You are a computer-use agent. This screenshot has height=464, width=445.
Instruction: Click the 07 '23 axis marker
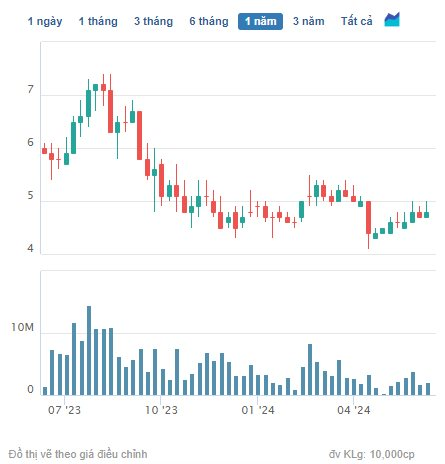[64, 410]
